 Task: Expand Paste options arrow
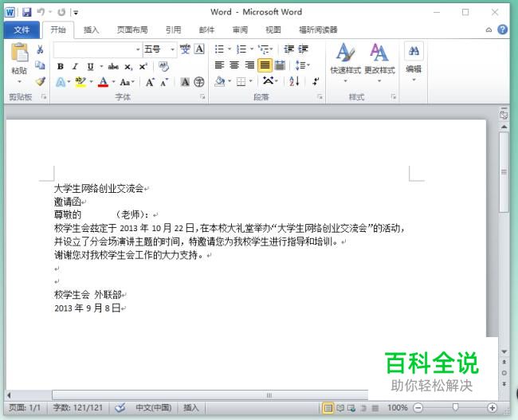tap(19, 81)
